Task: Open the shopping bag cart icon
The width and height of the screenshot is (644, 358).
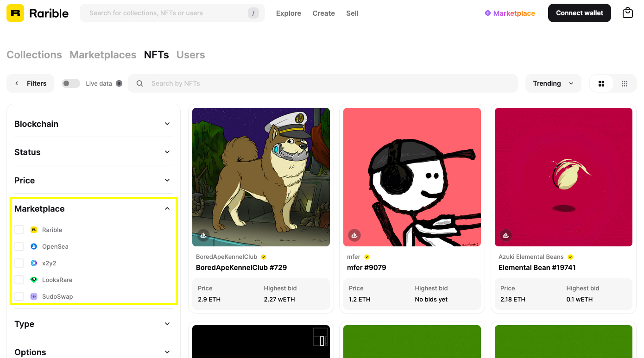Action: tap(628, 13)
